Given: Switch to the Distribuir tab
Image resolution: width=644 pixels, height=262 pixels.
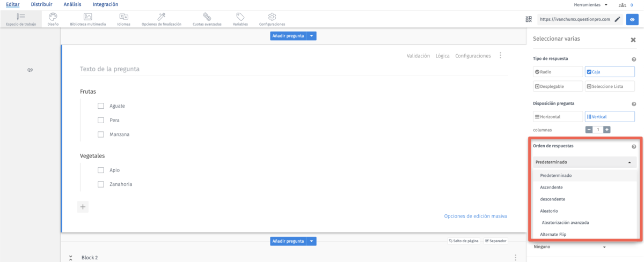Looking at the screenshot, I should tap(42, 4).
